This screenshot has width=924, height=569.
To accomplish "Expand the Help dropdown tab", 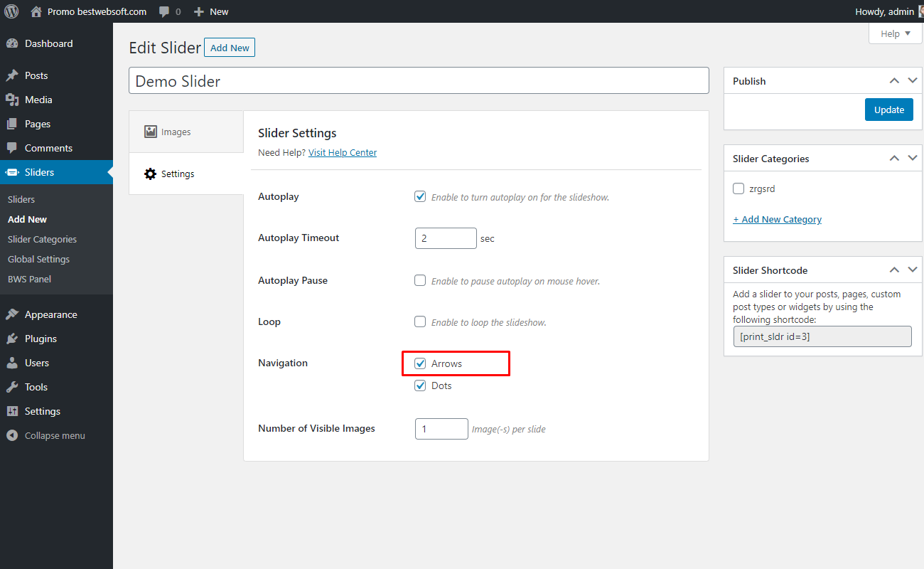I will (895, 33).
